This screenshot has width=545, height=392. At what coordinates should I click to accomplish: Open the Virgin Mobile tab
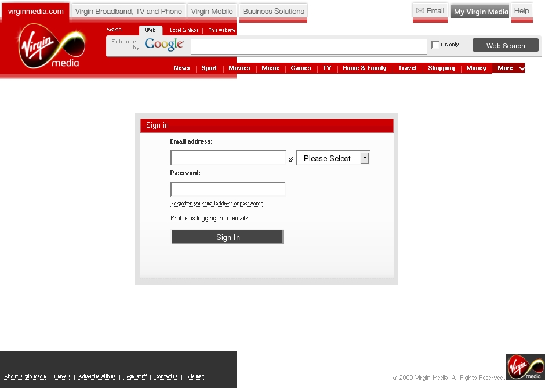pos(212,12)
